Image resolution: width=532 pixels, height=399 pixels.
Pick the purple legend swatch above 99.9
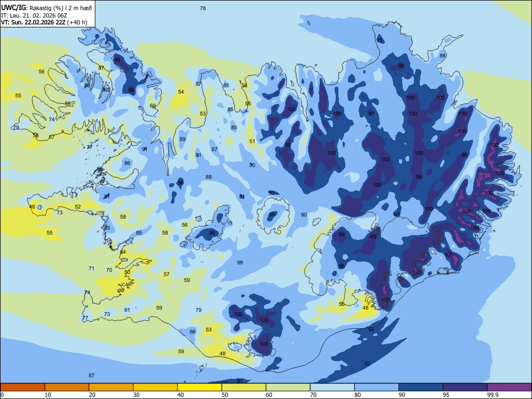[x=509, y=387]
